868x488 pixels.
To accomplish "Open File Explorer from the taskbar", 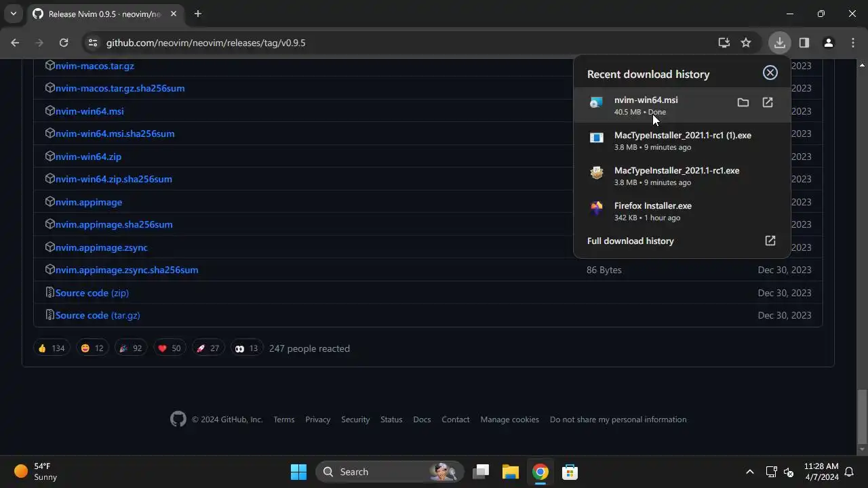I will [x=511, y=472].
